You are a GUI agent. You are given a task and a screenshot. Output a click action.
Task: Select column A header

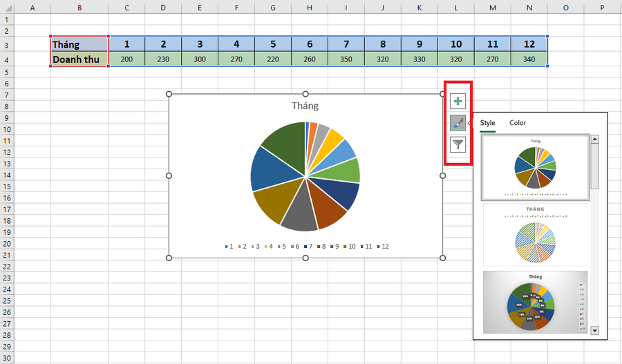[x=32, y=8]
